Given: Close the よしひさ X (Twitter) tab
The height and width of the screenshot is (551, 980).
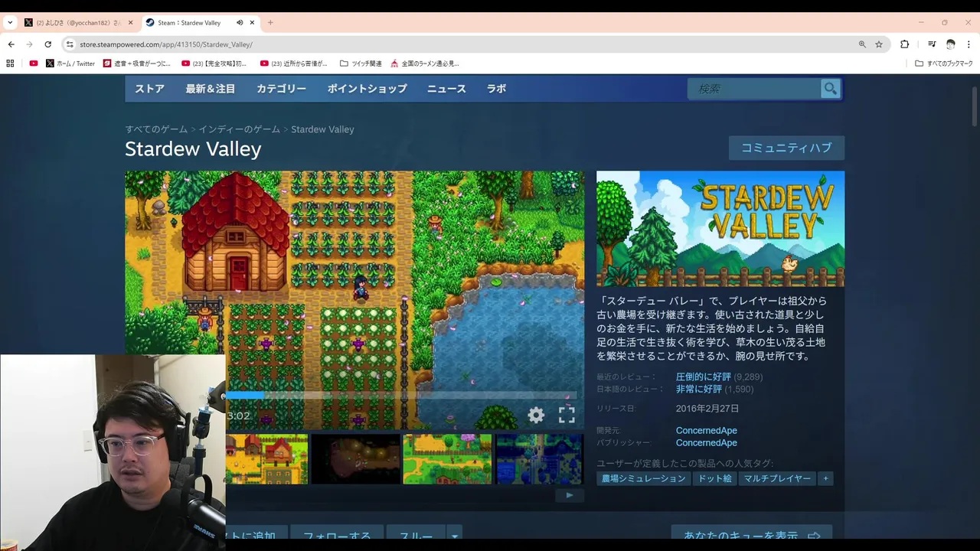Looking at the screenshot, I should [x=130, y=23].
